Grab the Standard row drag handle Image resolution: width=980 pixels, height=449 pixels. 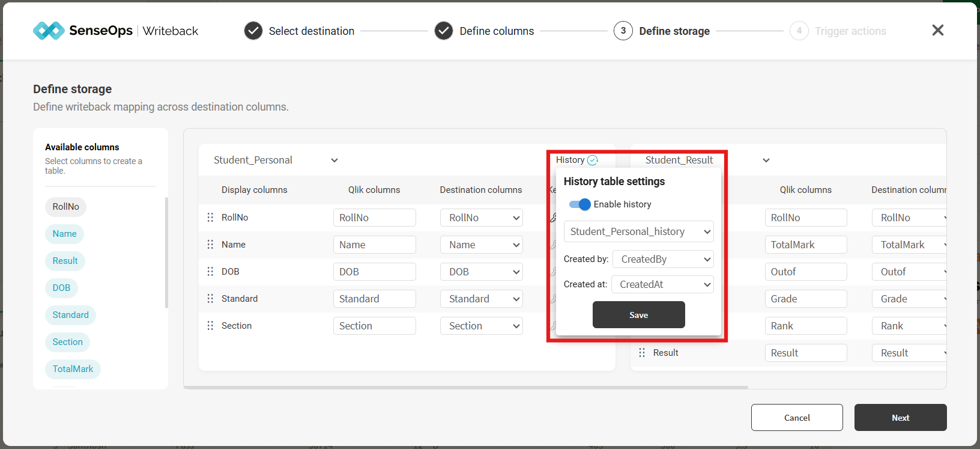[210, 299]
